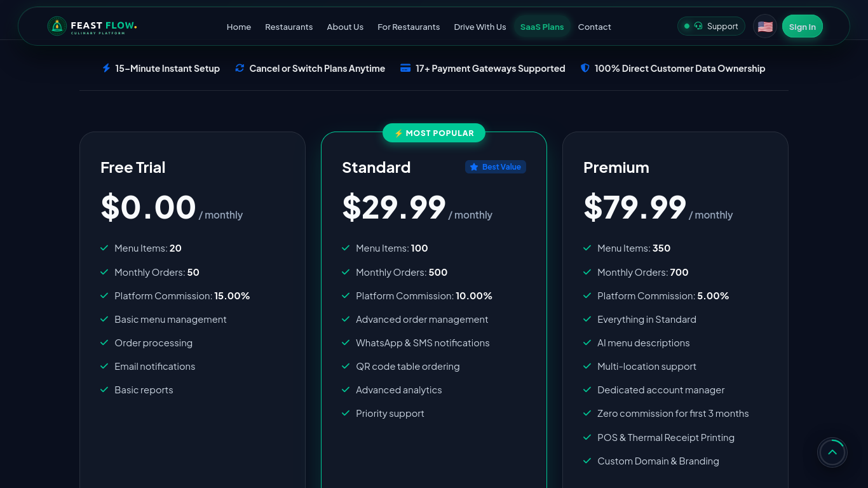This screenshot has height=488, width=868.
Task: Click 'Order processing' feature text
Action: [x=153, y=342]
